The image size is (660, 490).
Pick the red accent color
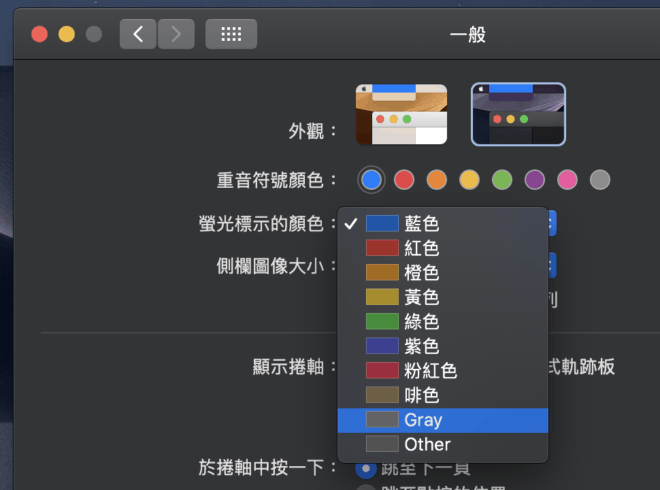tap(404, 180)
